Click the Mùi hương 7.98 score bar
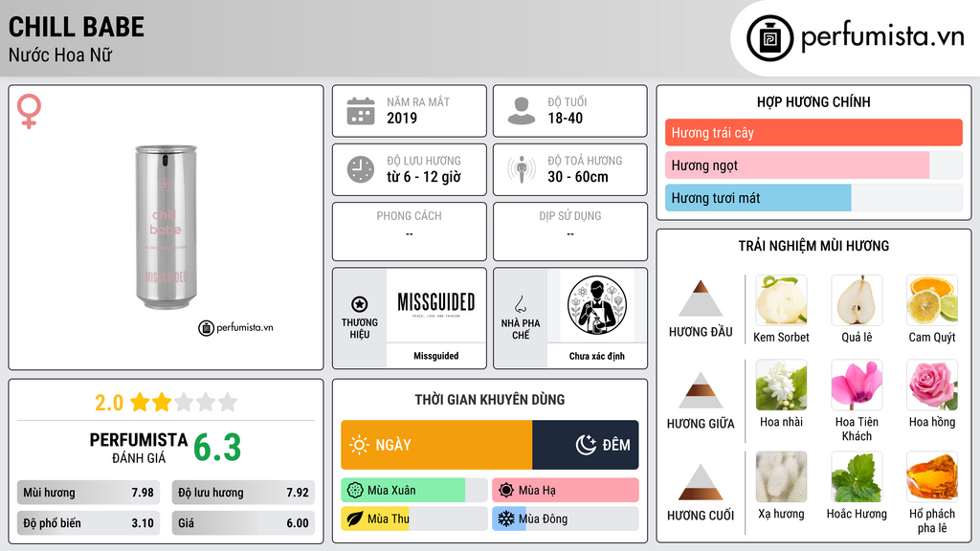 [88, 493]
